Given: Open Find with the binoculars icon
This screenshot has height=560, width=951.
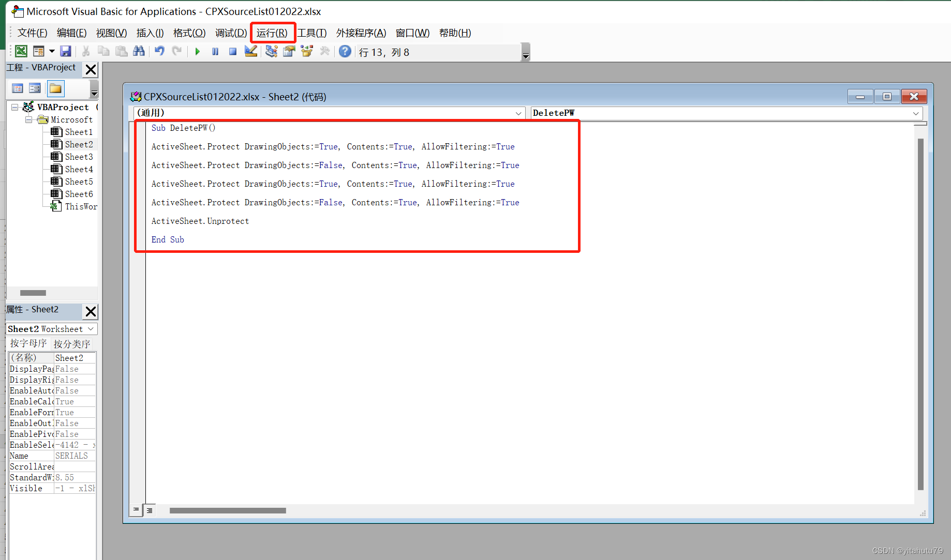Looking at the screenshot, I should [x=139, y=51].
